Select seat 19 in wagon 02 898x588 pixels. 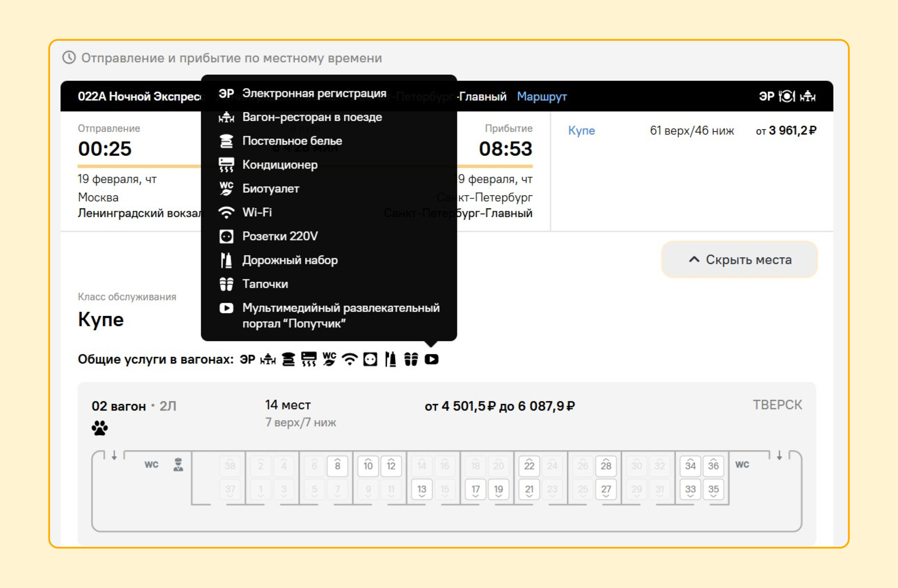click(498, 489)
